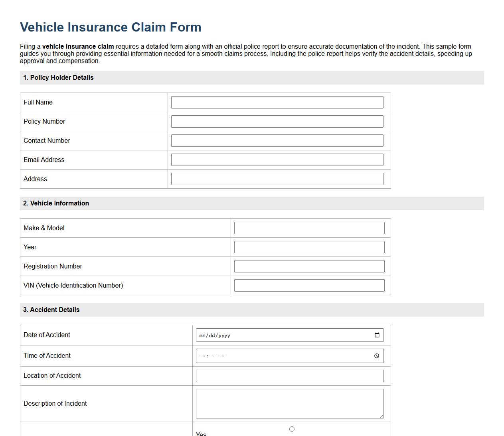Click the Description of Incident text area
Image resolution: width=504 pixels, height=436 pixels.
pyautogui.click(x=290, y=403)
